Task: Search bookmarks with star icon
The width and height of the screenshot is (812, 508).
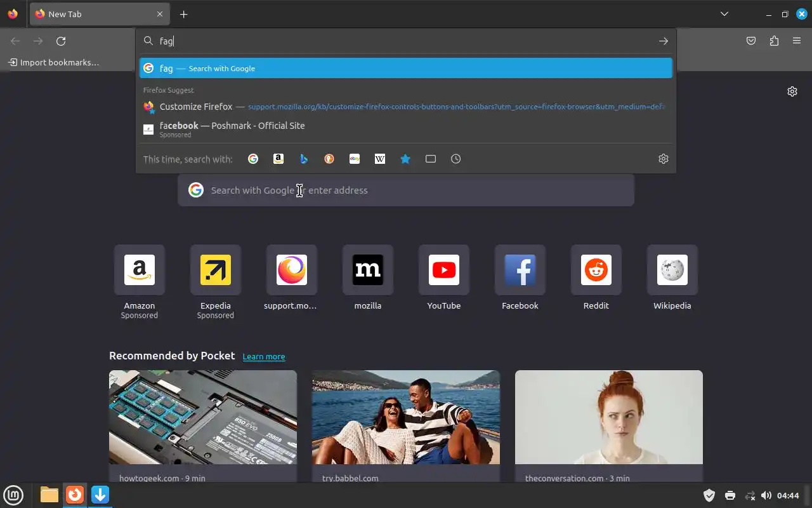Action: [405, 159]
